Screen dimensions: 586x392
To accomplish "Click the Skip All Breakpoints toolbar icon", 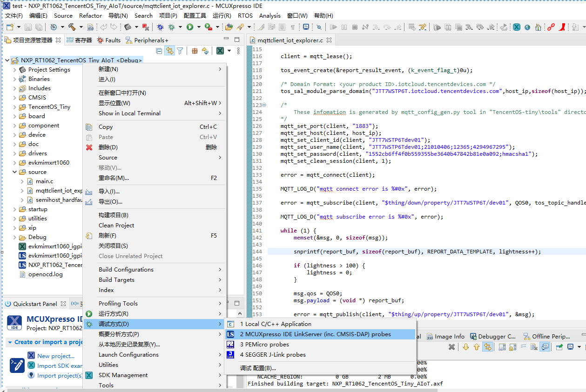I will [x=319, y=27].
